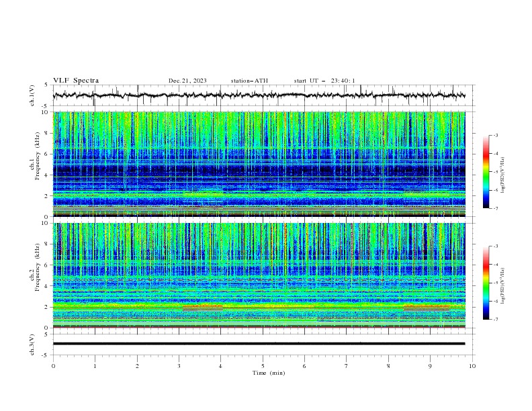Click the red band of the ch.1 color bar
Image resolution: width=532 pixels, height=411 pixels.
(x=486, y=155)
